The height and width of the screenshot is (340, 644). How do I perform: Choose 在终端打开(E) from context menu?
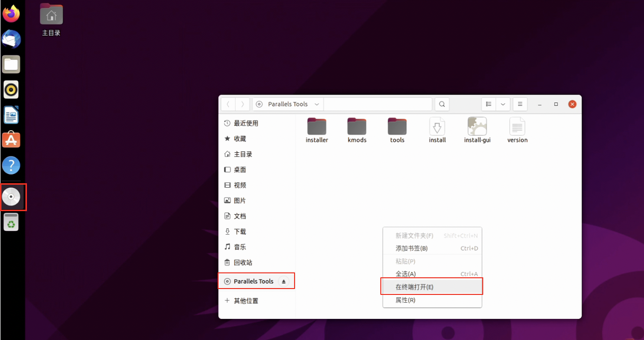click(432, 287)
